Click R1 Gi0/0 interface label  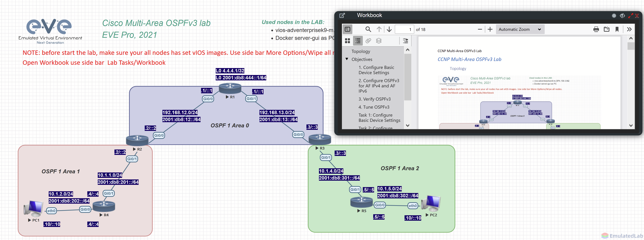pos(208,99)
